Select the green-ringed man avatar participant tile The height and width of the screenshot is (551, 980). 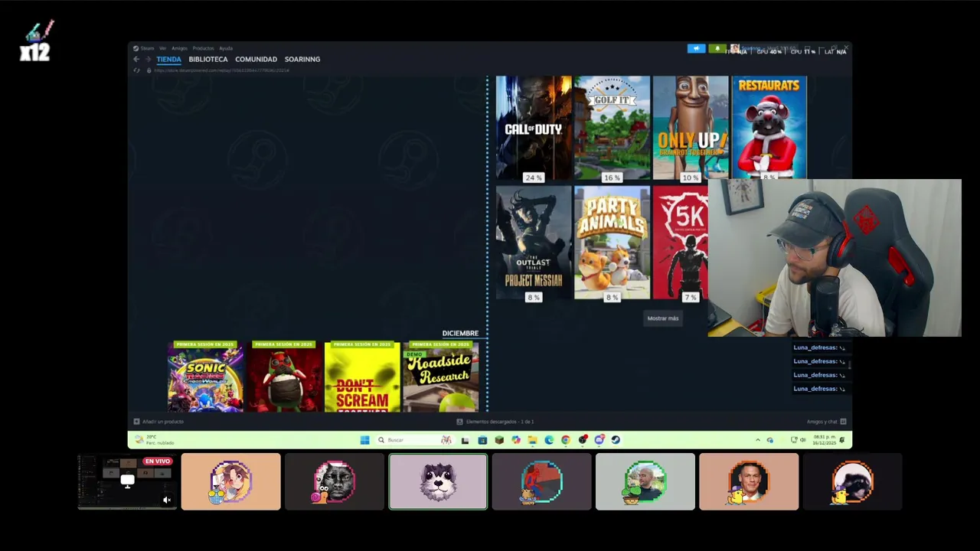pos(645,482)
